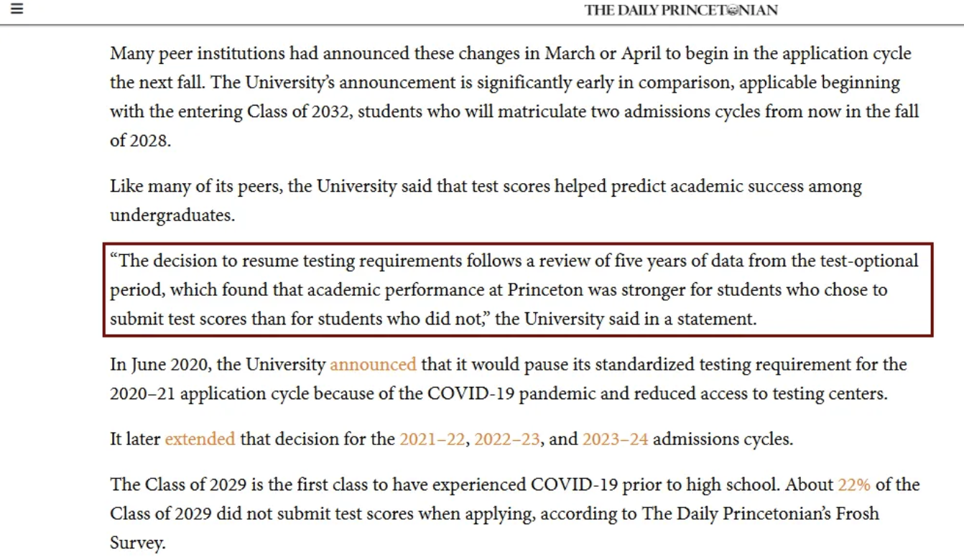The width and height of the screenshot is (964, 560).
Task: Follow the "extended" link
Action: (200, 439)
